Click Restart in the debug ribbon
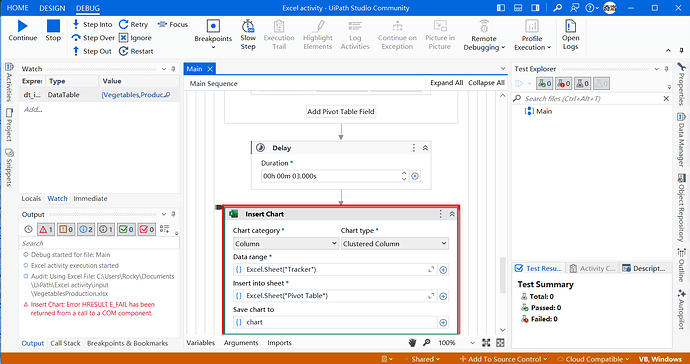Viewport: 690px width, 364px height. pyautogui.click(x=136, y=51)
